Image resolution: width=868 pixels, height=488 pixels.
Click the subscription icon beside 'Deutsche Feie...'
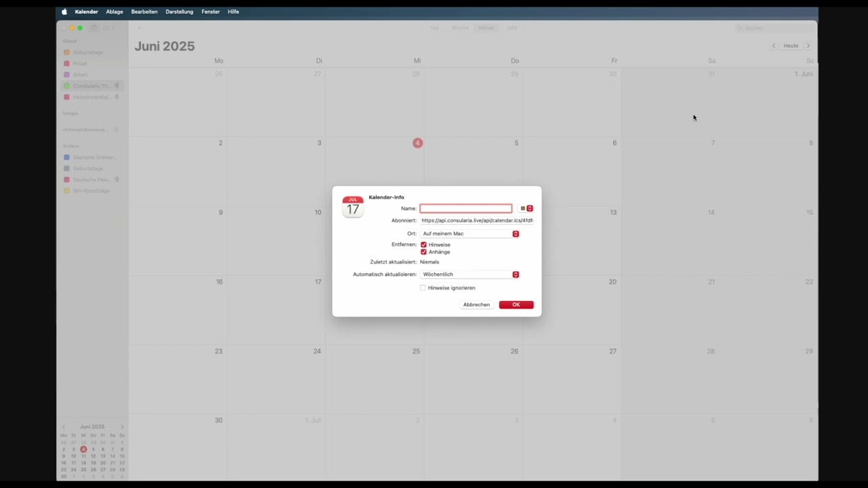(x=117, y=180)
